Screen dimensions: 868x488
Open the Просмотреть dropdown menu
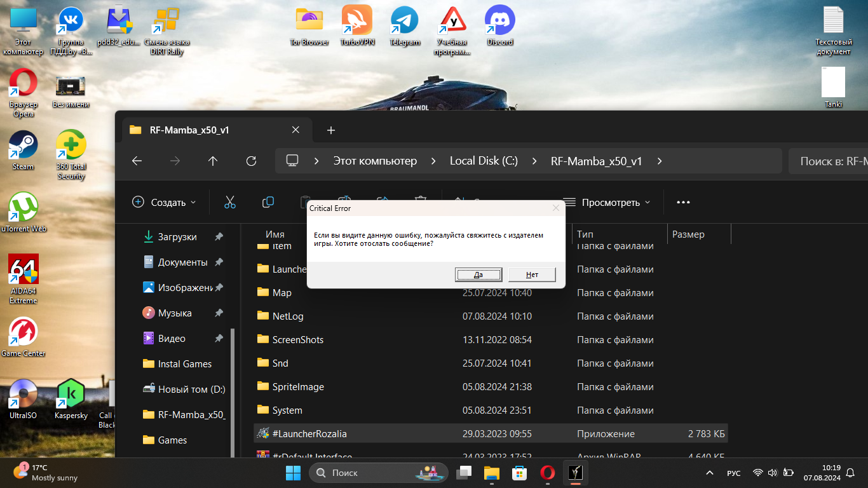tap(608, 202)
